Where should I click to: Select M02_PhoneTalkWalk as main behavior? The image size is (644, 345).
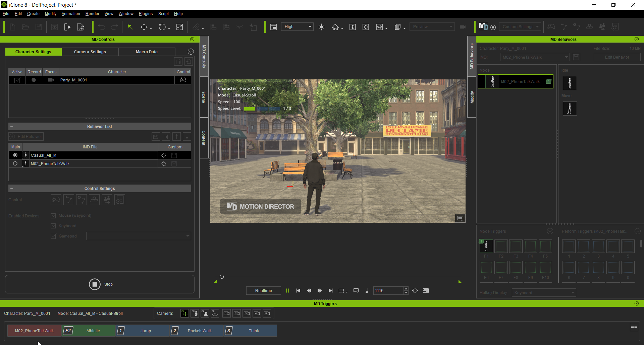[15, 164]
